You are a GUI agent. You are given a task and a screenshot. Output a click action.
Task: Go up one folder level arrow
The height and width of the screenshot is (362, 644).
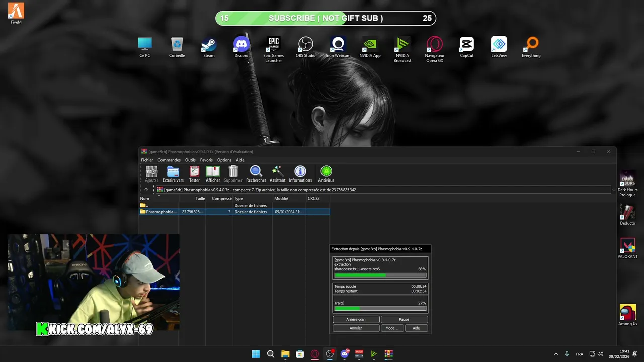[146, 190]
